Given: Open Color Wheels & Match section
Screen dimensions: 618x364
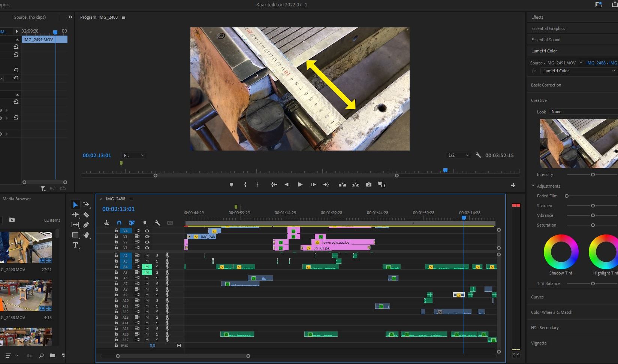Looking at the screenshot, I should (x=551, y=312).
